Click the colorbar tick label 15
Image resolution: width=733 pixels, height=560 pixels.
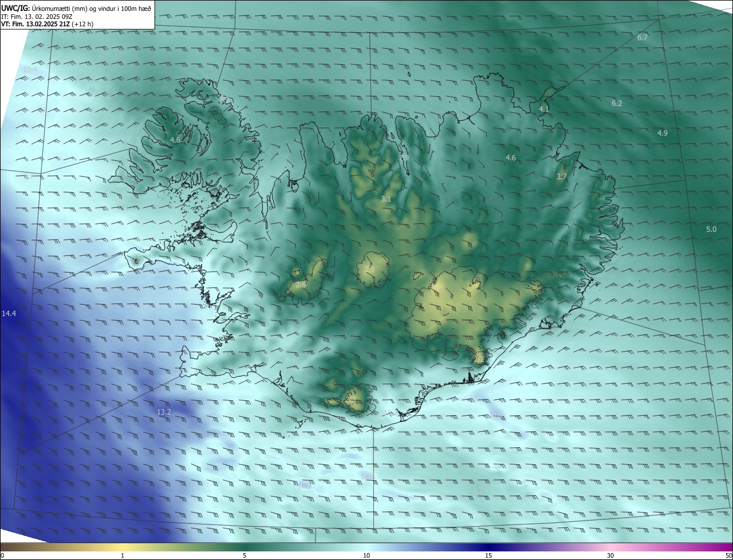tap(488, 556)
